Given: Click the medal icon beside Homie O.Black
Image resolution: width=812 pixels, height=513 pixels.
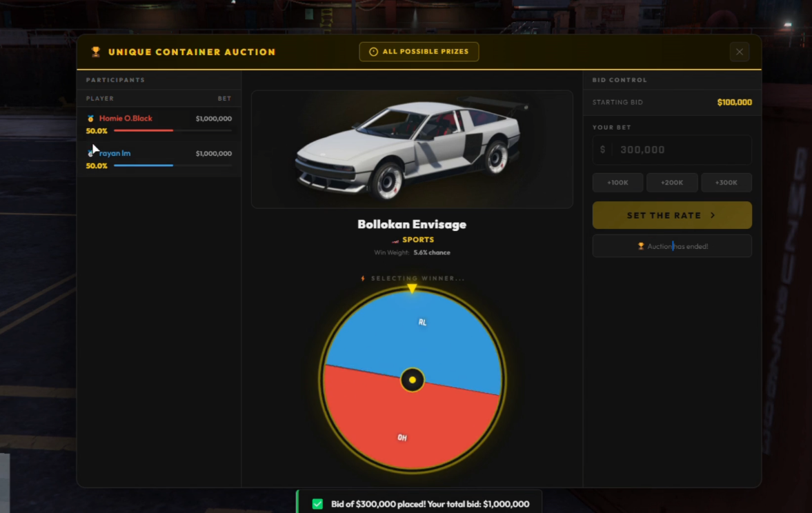Looking at the screenshot, I should click(90, 119).
